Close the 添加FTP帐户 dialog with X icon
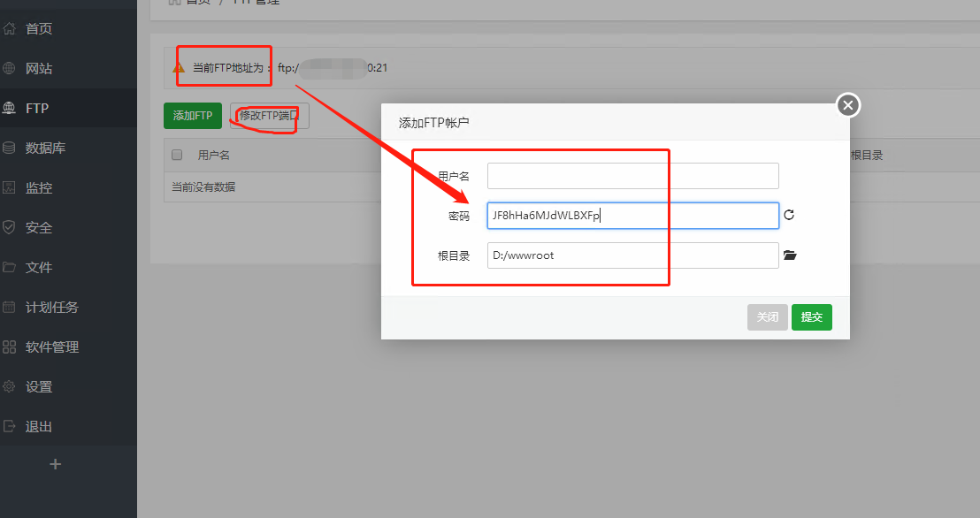This screenshot has height=518, width=980. [x=848, y=105]
